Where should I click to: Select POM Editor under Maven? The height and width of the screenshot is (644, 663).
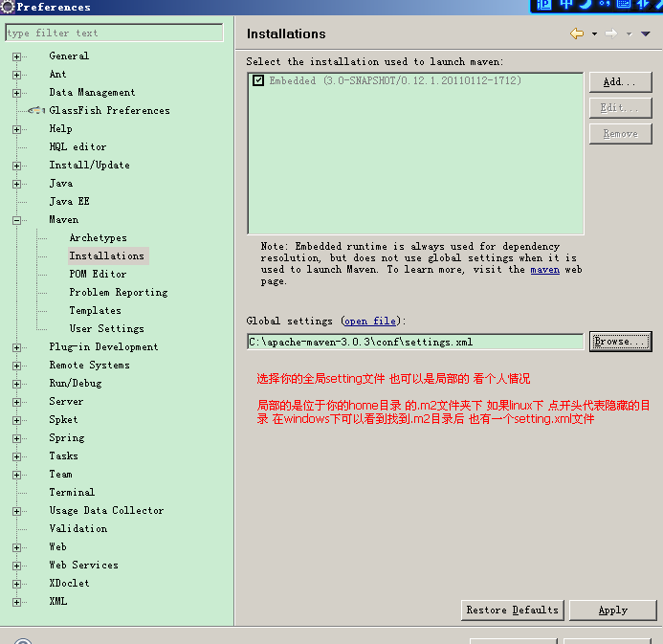coord(98,274)
